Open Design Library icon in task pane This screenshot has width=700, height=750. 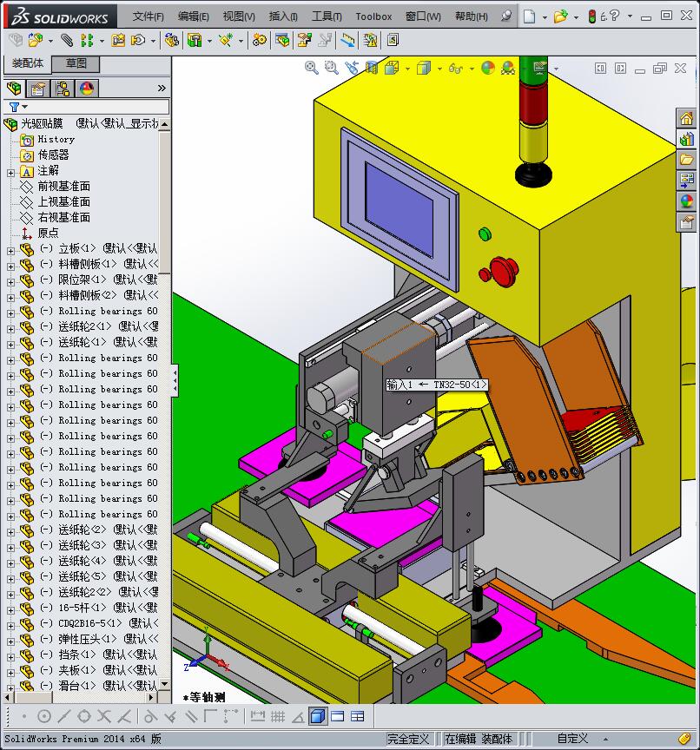click(x=687, y=139)
